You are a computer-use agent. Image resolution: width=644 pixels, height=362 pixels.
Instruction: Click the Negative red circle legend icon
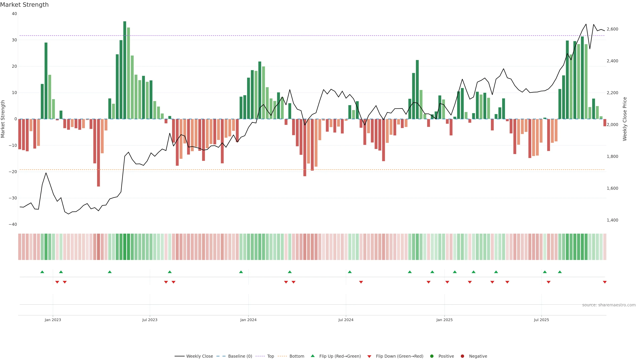pyautogui.click(x=462, y=356)
